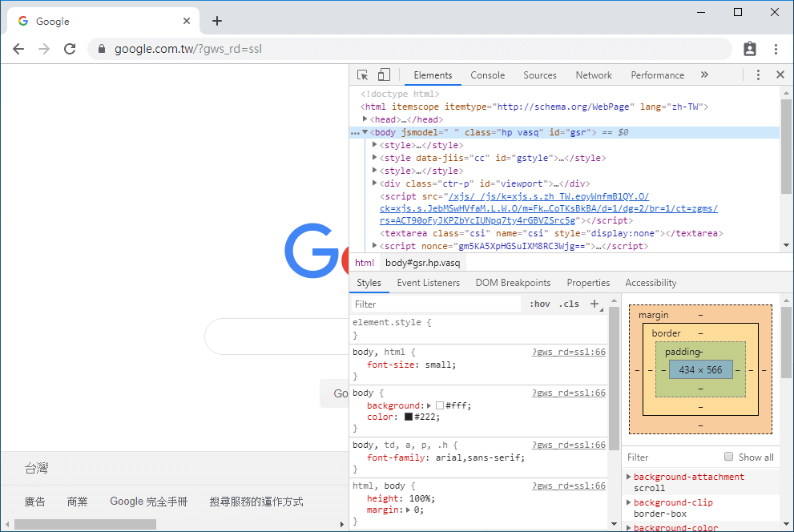Open 搜尋服務的運作方式 footer link

[256, 502]
